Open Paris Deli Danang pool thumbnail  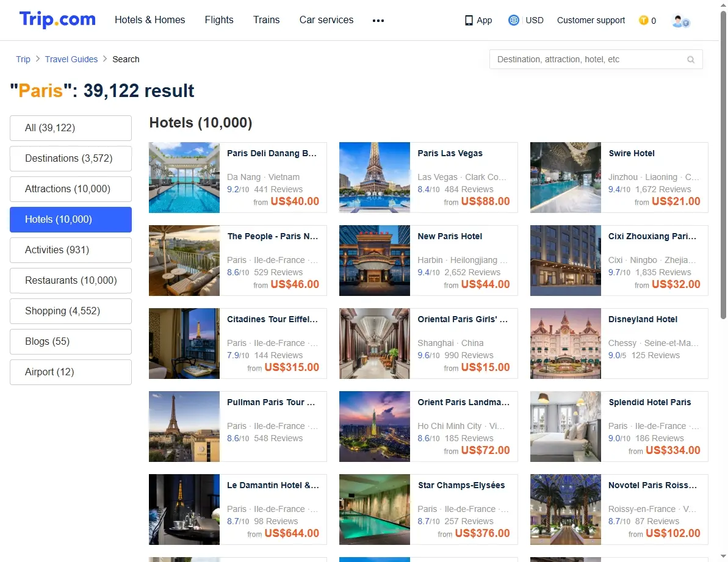click(184, 178)
